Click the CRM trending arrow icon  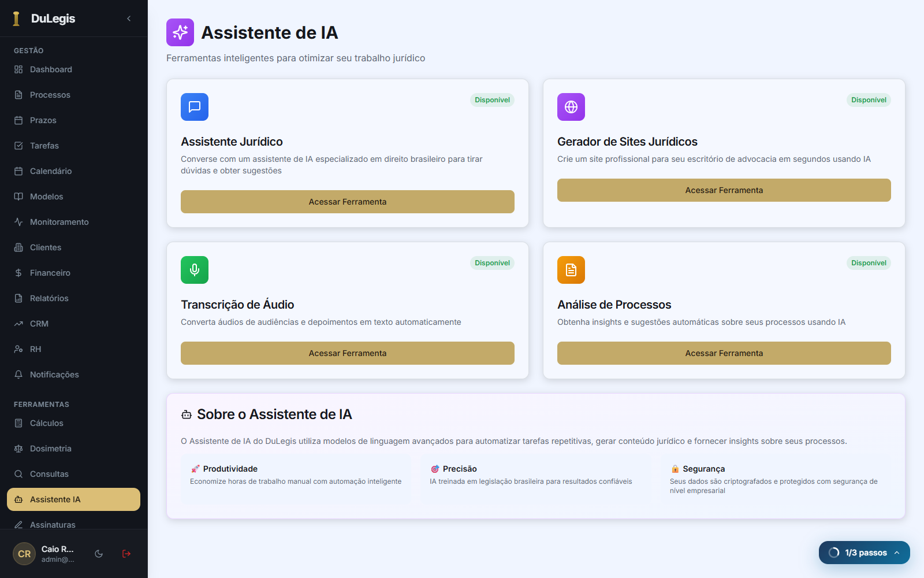pyautogui.click(x=18, y=324)
